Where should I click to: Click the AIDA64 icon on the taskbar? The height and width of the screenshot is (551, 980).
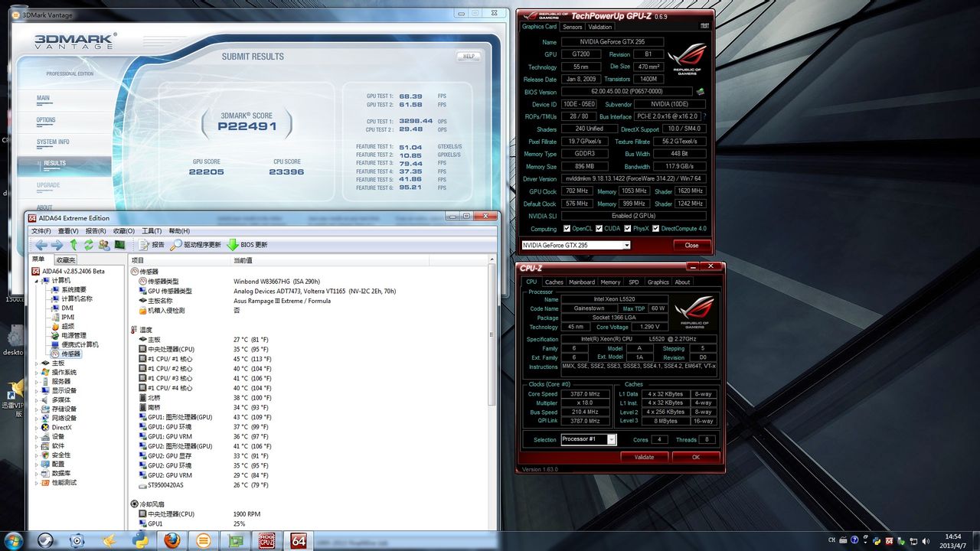[299, 540]
